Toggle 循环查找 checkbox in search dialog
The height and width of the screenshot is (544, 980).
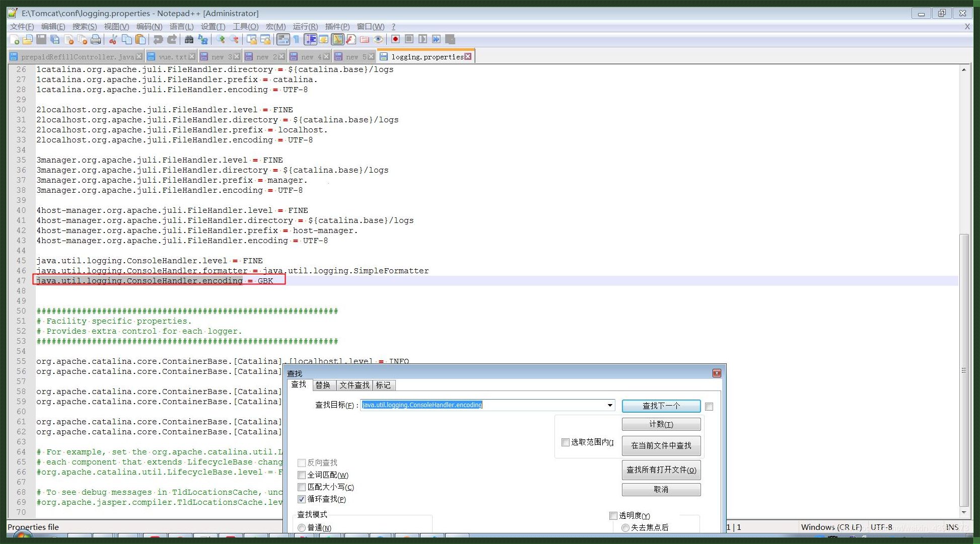tap(302, 498)
